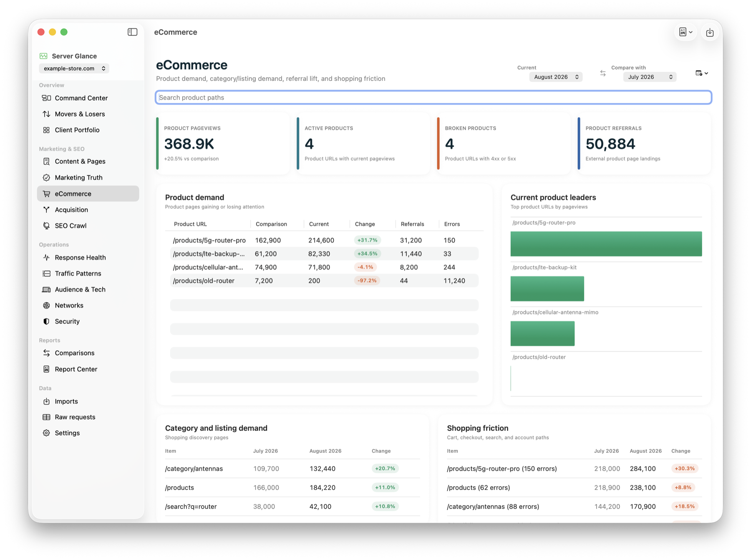
Task: Click the Security shield icon
Action: tap(46, 321)
